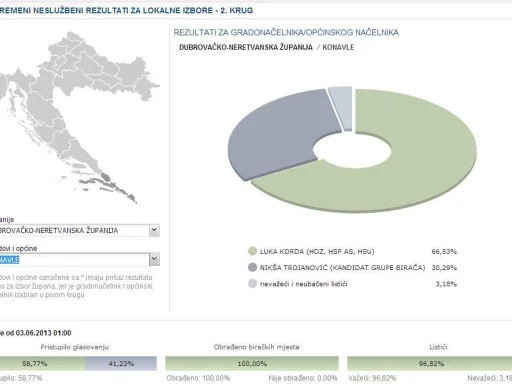This screenshot has height=384, width=512.
Task: Click dark legend swatch for Nikša Trojanović
Action: click(253, 267)
